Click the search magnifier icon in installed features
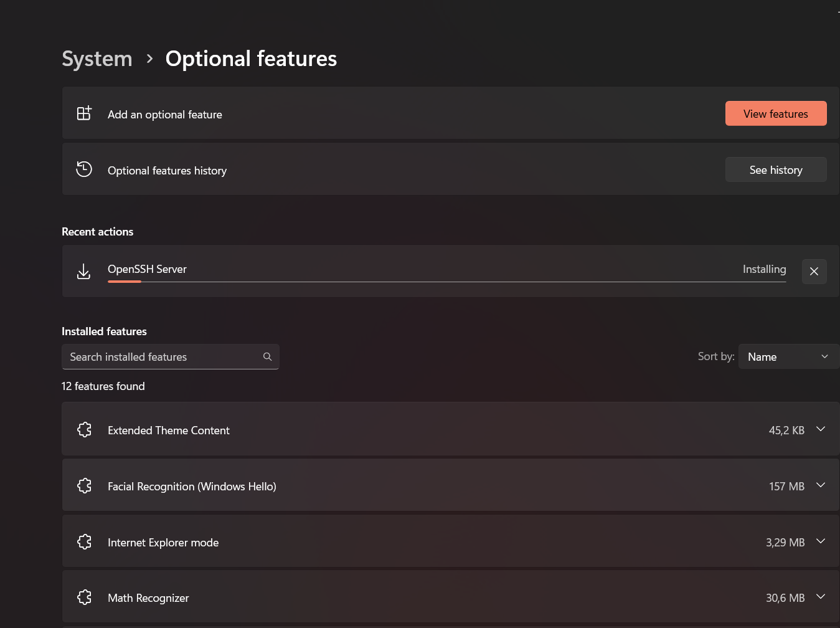This screenshot has width=840, height=628. coord(267,357)
